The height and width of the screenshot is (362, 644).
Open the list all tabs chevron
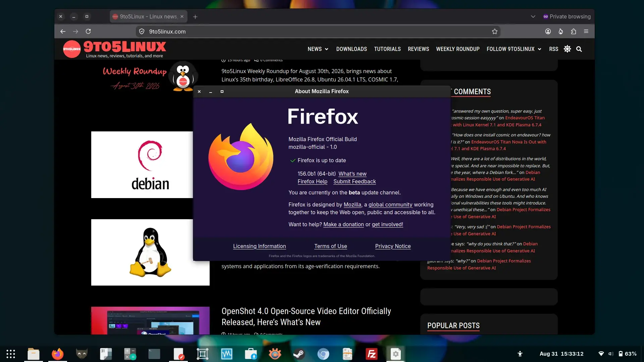coord(533,16)
